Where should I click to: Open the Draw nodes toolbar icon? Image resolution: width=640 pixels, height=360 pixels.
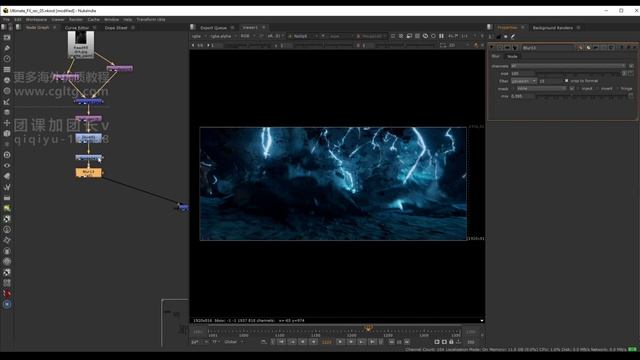(7, 48)
